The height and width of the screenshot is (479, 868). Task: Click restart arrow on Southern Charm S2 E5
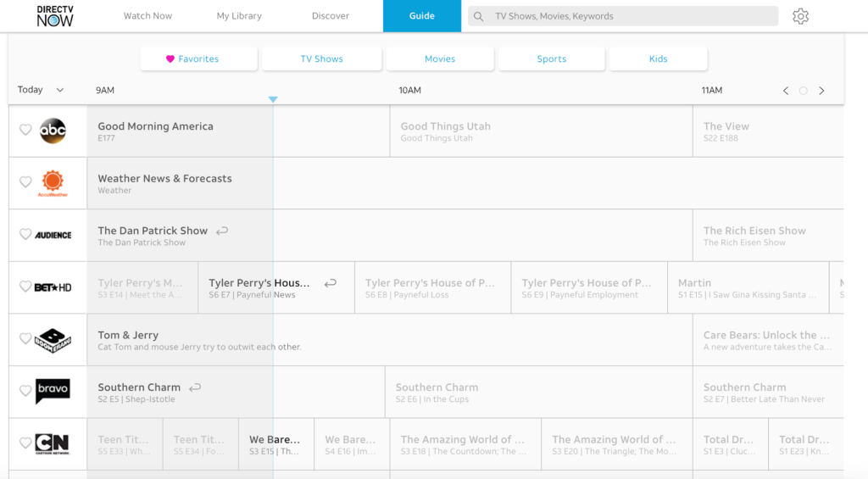195,387
